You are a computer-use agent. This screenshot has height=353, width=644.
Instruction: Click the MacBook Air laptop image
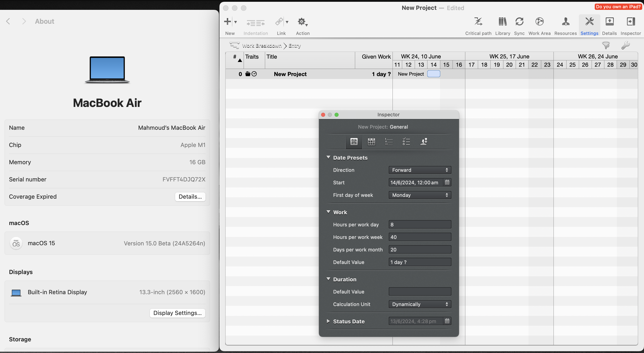pyautogui.click(x=107, y=70)
